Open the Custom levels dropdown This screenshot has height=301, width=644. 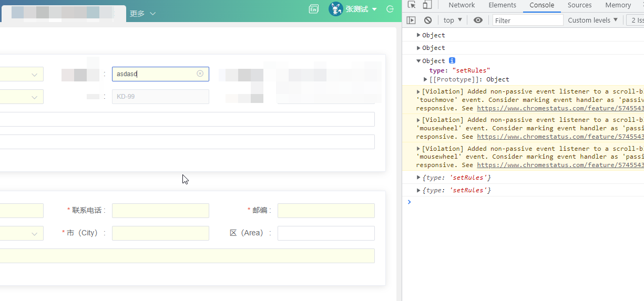click(x=593, y=20)
